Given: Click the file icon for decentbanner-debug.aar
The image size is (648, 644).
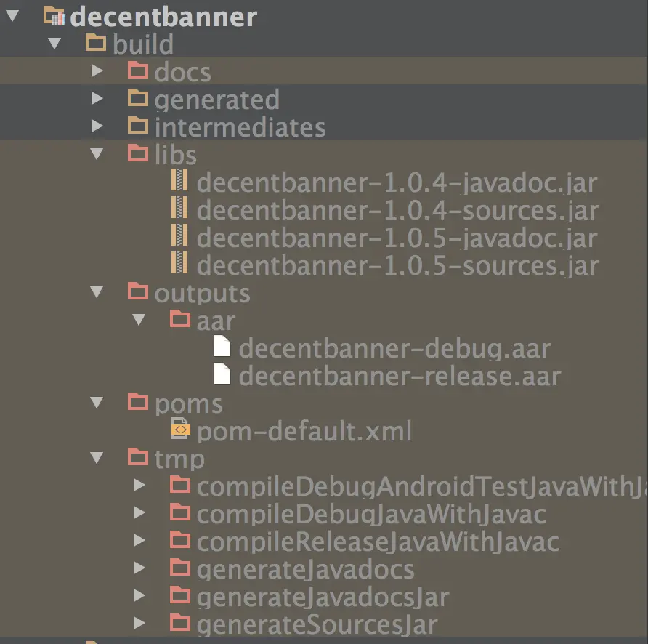Looking at the screenshot, I should click(222, 347).
